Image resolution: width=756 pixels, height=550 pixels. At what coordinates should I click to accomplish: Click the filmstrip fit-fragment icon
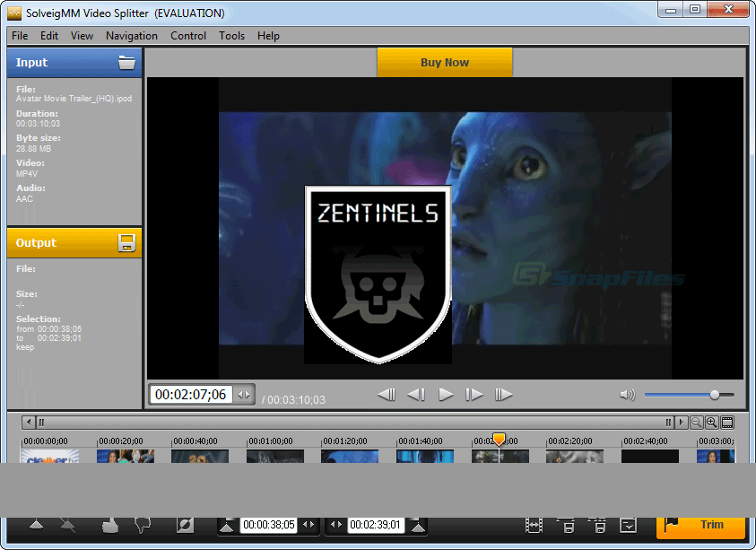(534, 525)
